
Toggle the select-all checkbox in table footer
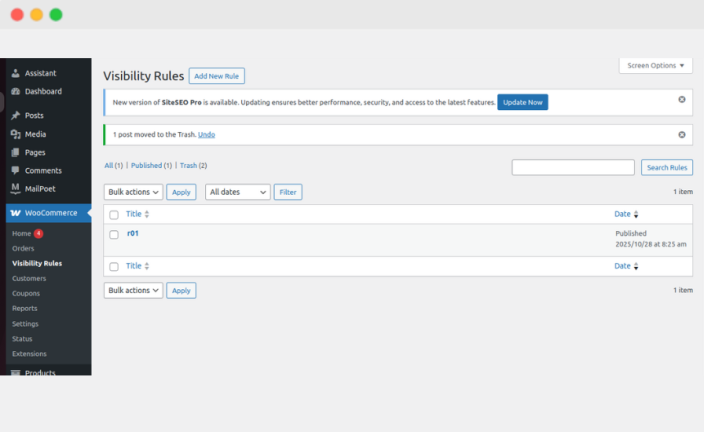point(114,266)
